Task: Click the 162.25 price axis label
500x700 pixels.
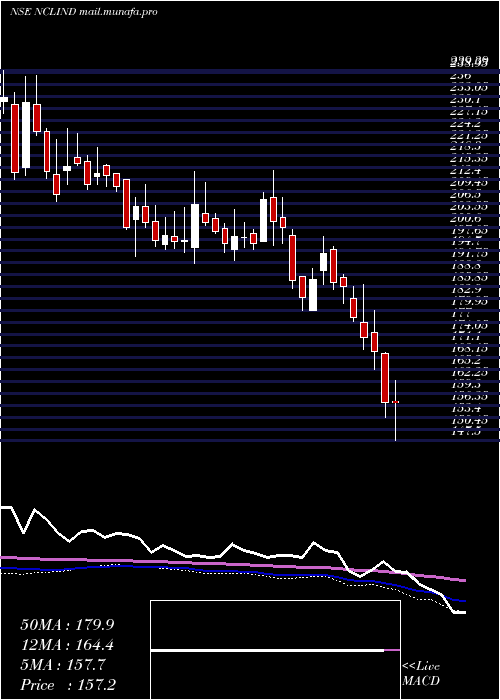Action: tap(468, 373)
